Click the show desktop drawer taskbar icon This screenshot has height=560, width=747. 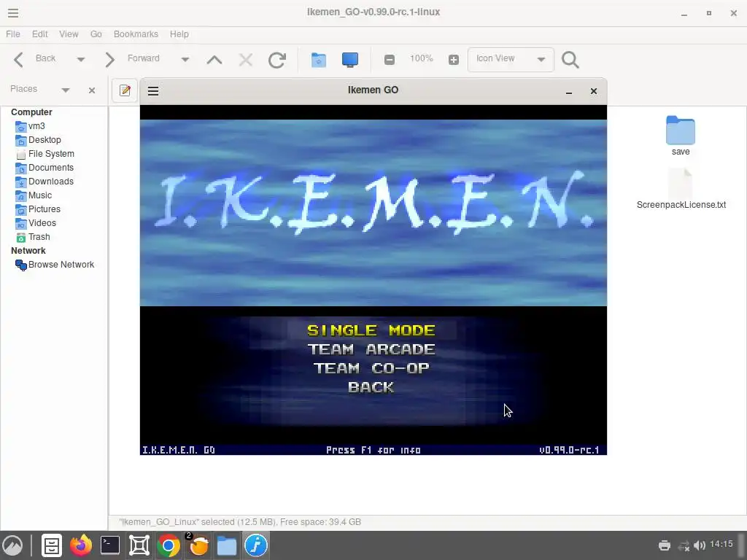pos(52,545)
